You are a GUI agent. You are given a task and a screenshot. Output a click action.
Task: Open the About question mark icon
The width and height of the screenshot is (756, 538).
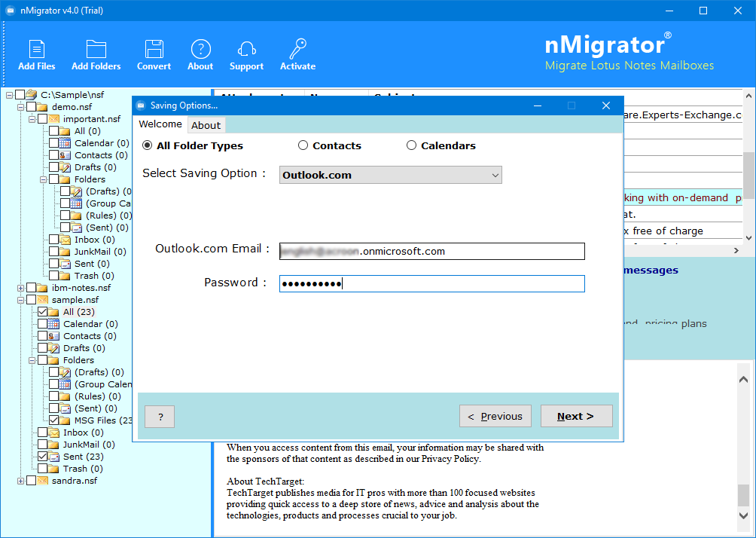pos(200,49)
